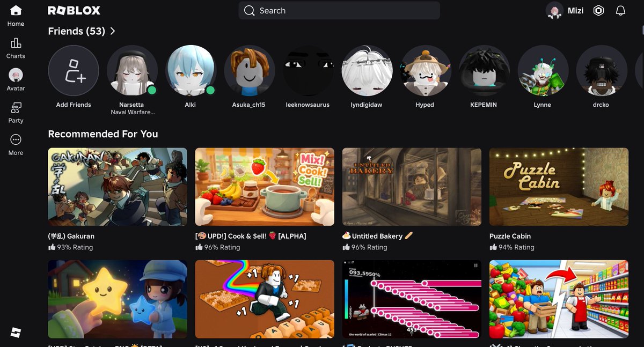Click the 93% Rating under Gakuran
This screenshot has width=644, height=347.
(70, 247)
